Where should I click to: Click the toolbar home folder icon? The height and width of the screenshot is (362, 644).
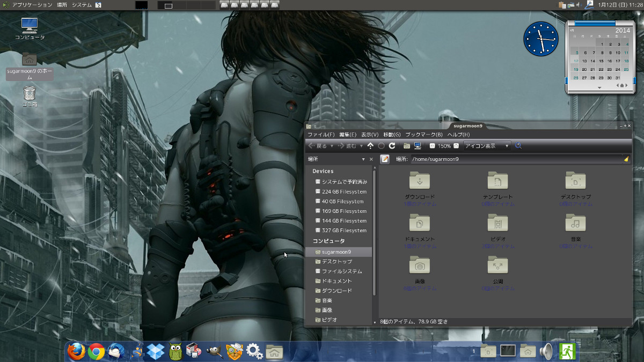point(407,146)
